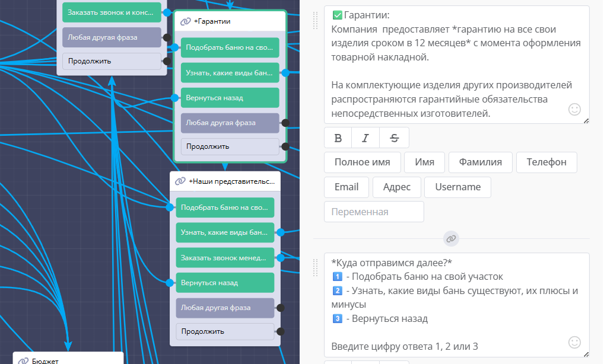Insert the Телефон variable
Viewport: 604px width, 364px height.
546,162
